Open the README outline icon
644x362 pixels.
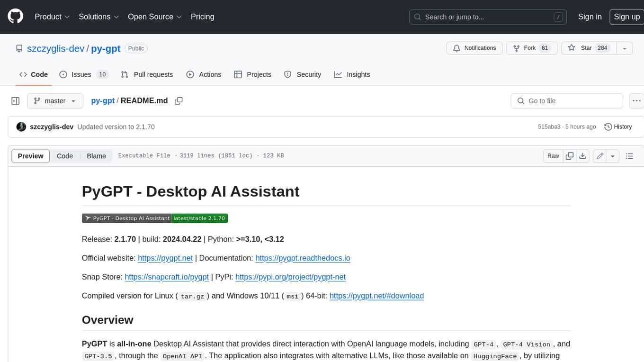click(629, 156)
